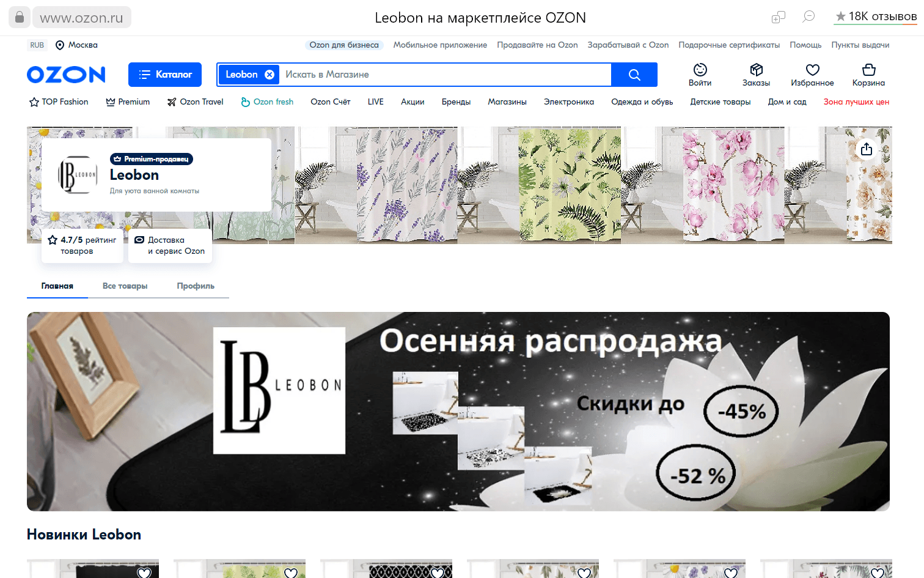Favorite the fifth Новинки product
Image resolution: width=924 pixels, height=578 pixels.
click(731, 572)
